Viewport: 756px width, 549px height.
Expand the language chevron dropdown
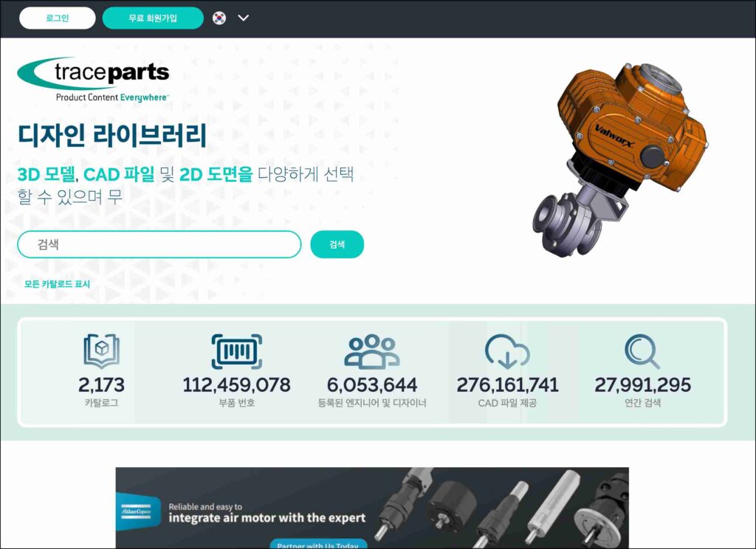coord(244,18)
